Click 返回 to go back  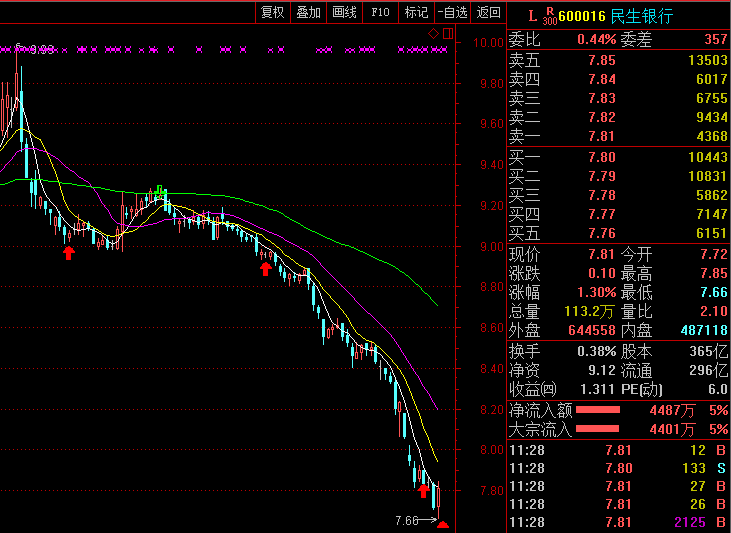(x=488, y=12)
